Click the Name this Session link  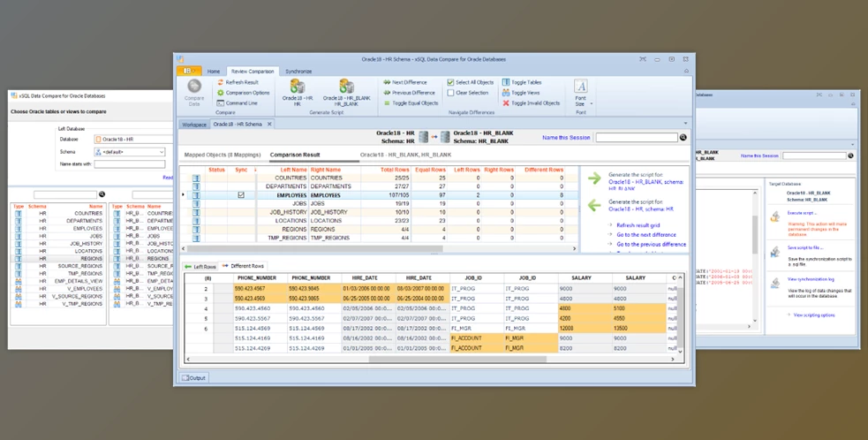(x=566, y=138)
